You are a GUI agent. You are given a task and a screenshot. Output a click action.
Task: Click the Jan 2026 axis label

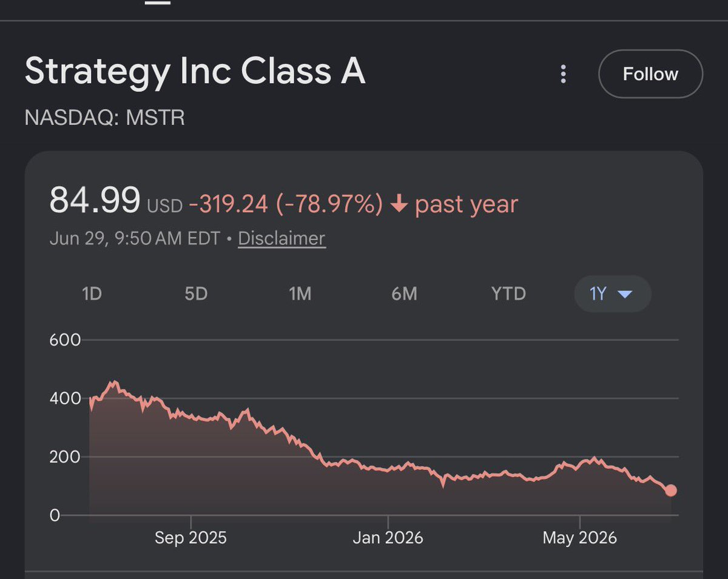(x=388, y=538)
